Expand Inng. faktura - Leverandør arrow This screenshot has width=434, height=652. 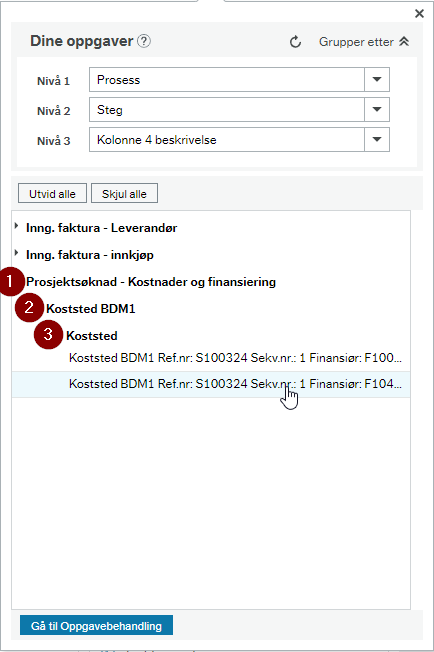coord(16,226)
